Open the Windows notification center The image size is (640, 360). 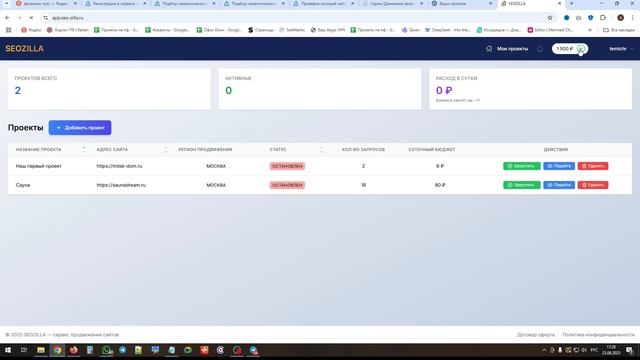pyautogui.click(x=629, y=350)
